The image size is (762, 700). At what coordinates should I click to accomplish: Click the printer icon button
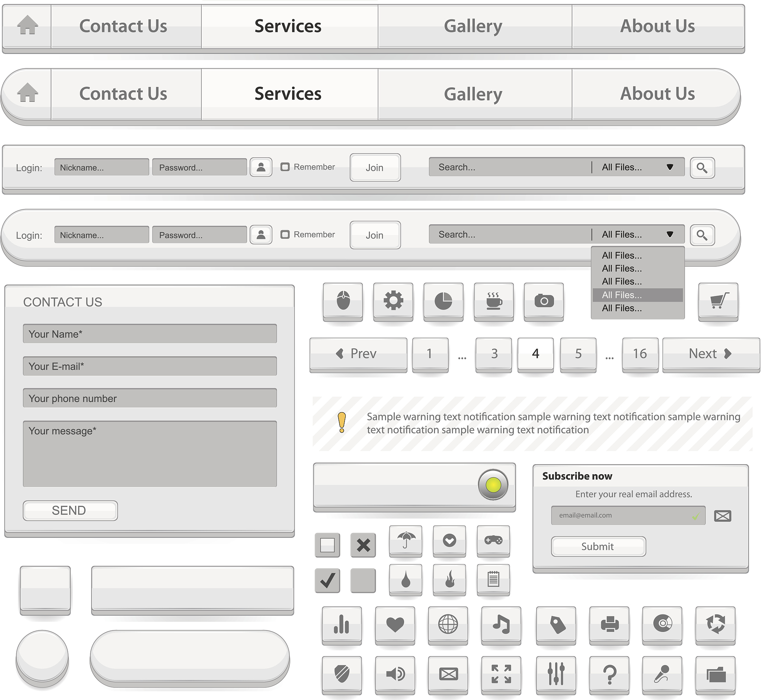coord(609,624)
